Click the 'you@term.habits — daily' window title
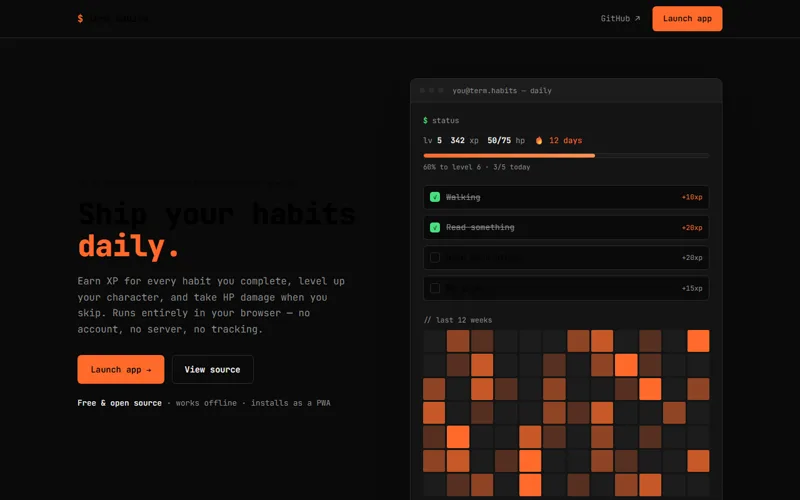800x500 pixels. pyautogui.click(x=502, y=90)
